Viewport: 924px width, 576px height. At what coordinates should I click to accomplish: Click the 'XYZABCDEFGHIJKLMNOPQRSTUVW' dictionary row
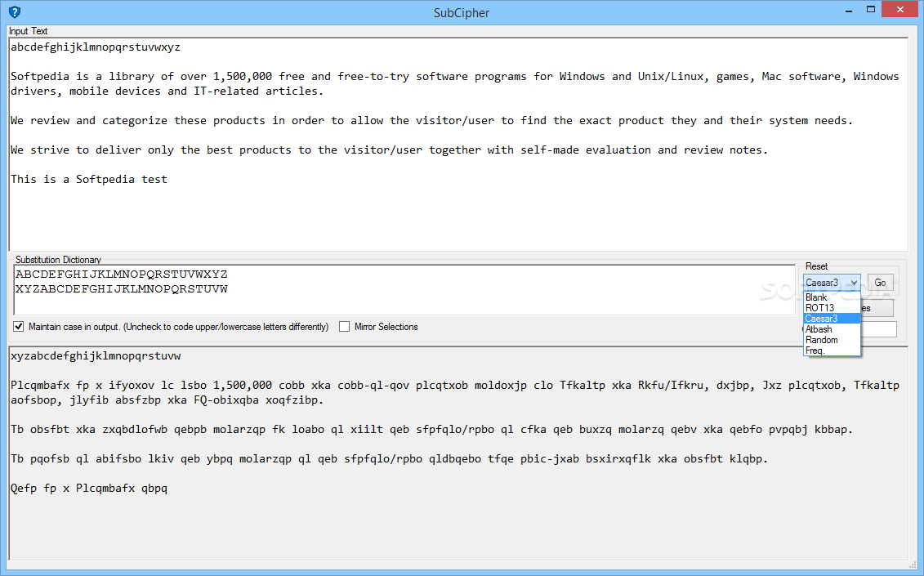[x=122, y=289]
